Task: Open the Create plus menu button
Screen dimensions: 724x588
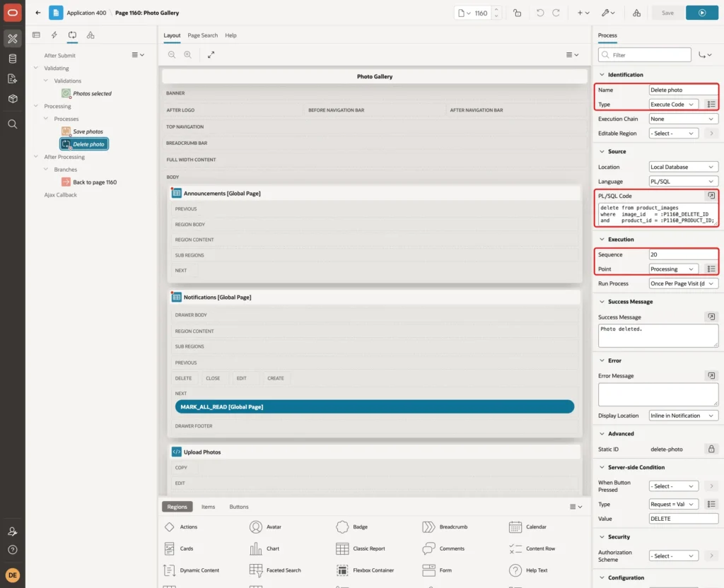Action: pyautogui.click(x=583, y=13)
